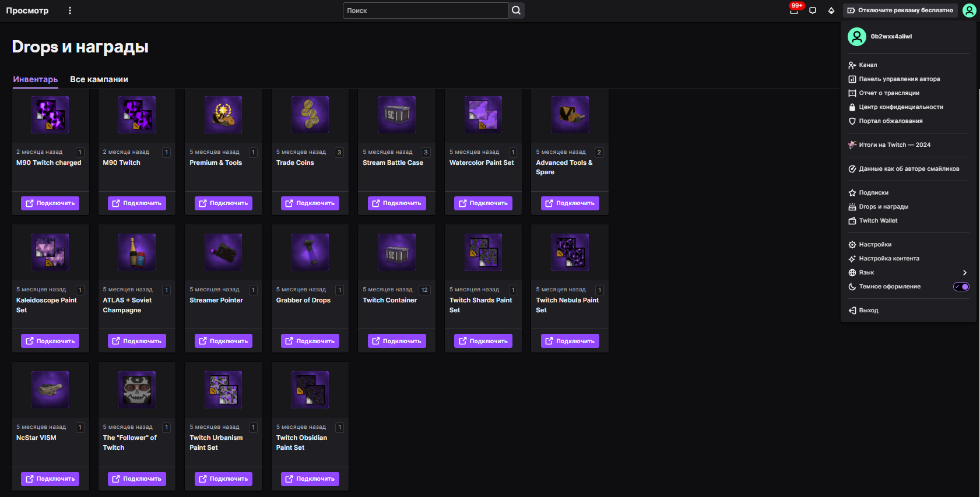Open Панель управления автора menu item
Screen dimensions: 980x497
(899, 79)
